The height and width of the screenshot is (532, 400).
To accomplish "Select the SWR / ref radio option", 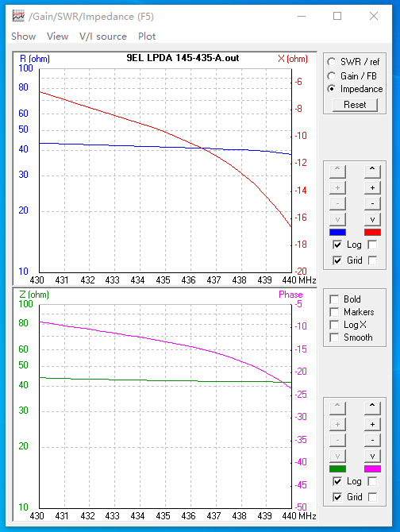I will pos(353,62).
